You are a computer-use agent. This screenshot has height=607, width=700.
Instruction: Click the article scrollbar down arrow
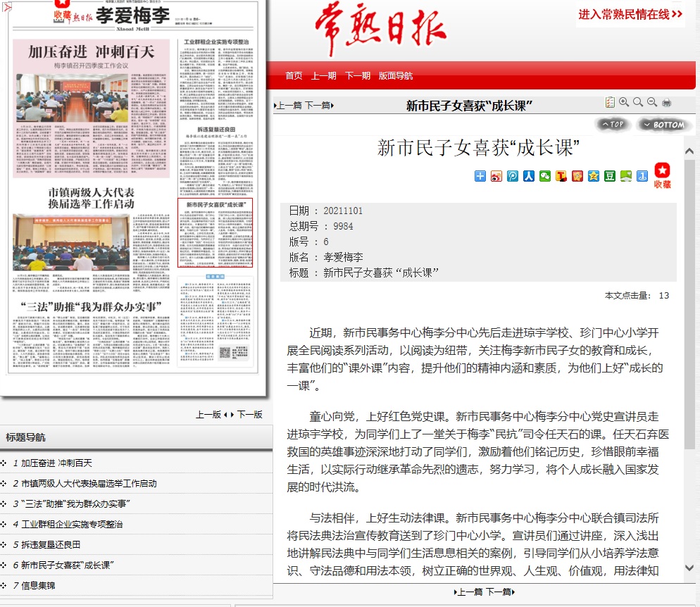(x=689, y=568)
